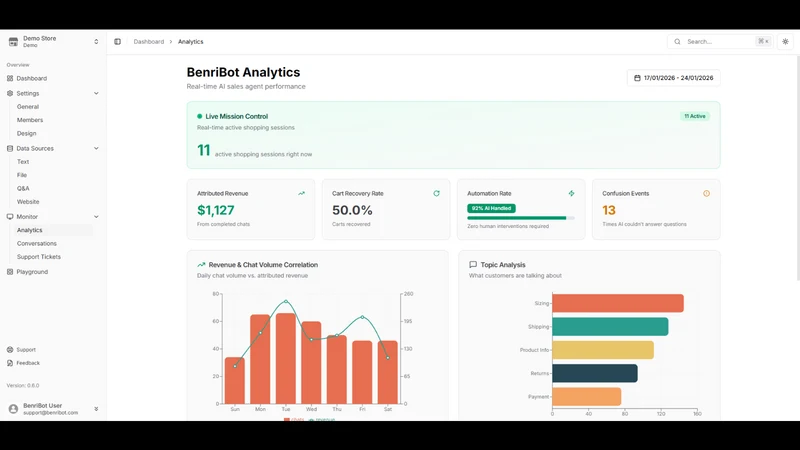This screenshot has width=800, height=450.
Task: Click the Playground icon
Action: 10,272
